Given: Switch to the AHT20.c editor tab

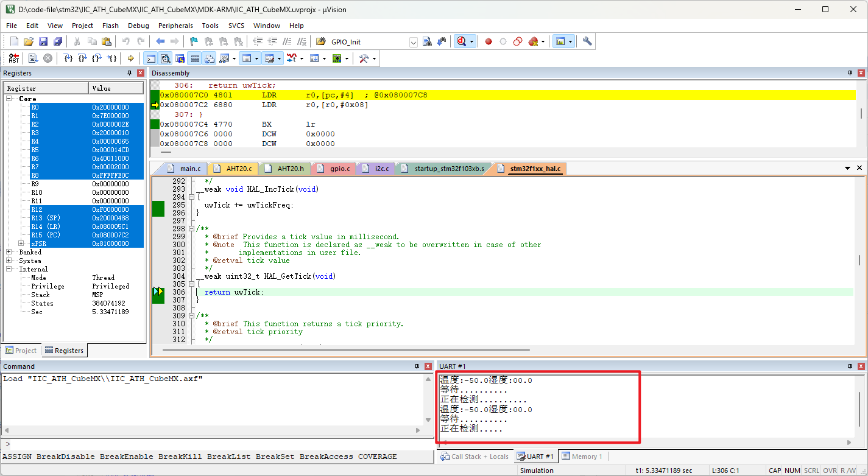Looking at the screenshot, I should (233, 168).
